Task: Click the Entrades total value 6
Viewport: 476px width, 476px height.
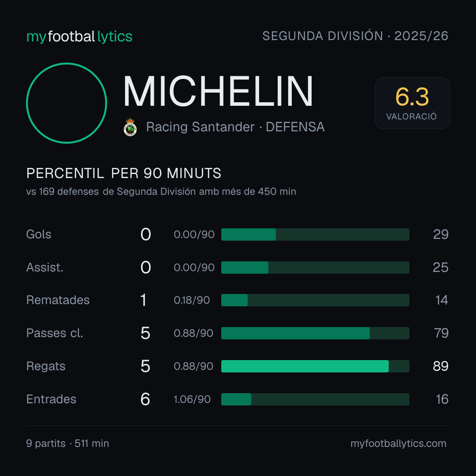Action: (x=145, y=399)
